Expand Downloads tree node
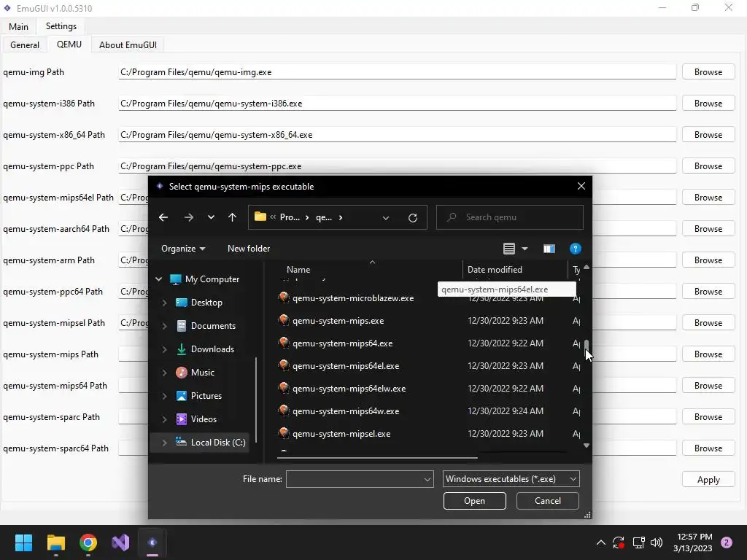Image resolution: width=747 pixels, height=560 pixels. (164, 349)
